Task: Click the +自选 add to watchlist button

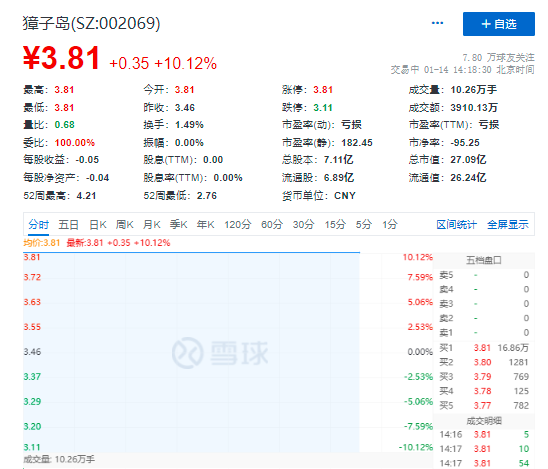Action: [499, 24]
